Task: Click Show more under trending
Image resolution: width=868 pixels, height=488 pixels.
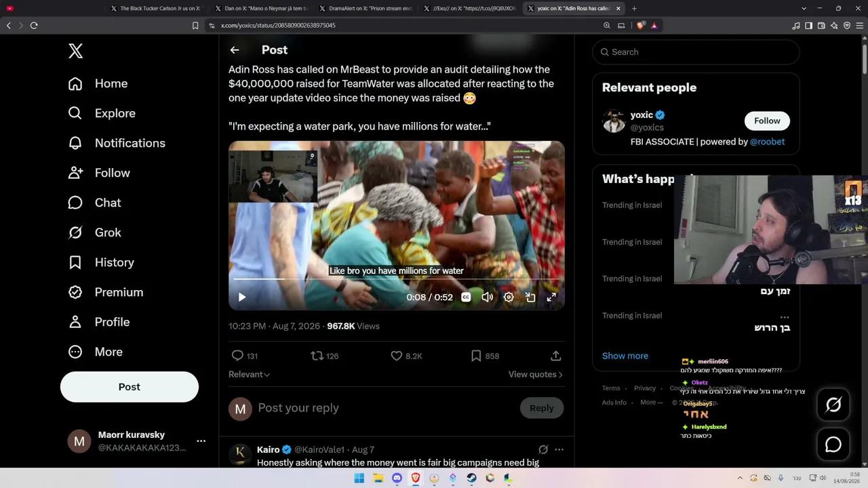Action: pos(625,356)
